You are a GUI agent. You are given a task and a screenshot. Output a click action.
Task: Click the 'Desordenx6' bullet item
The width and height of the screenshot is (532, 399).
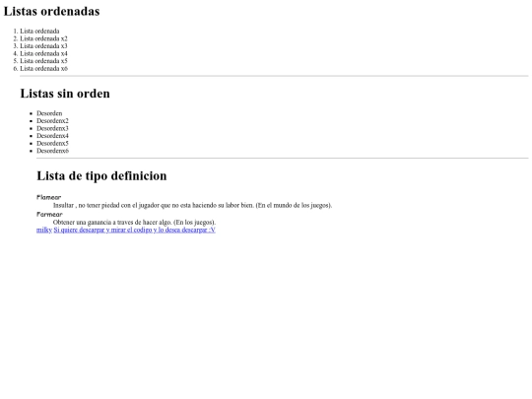(x=52, y=151)
